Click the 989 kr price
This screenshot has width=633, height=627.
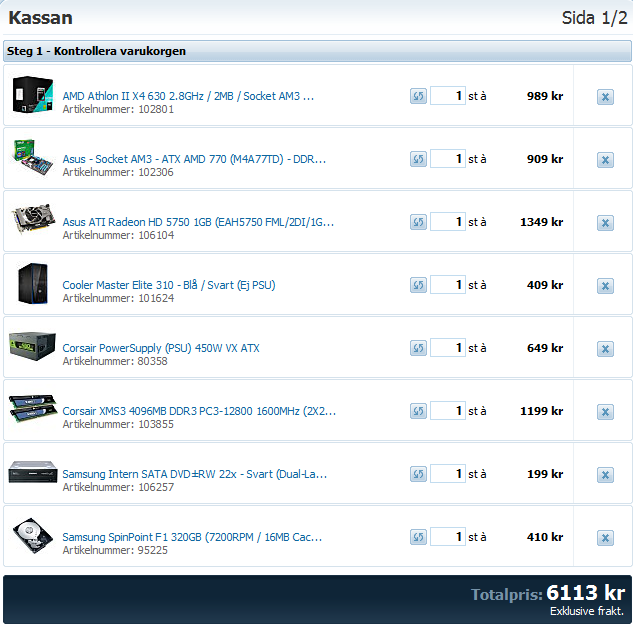(545, 96)
